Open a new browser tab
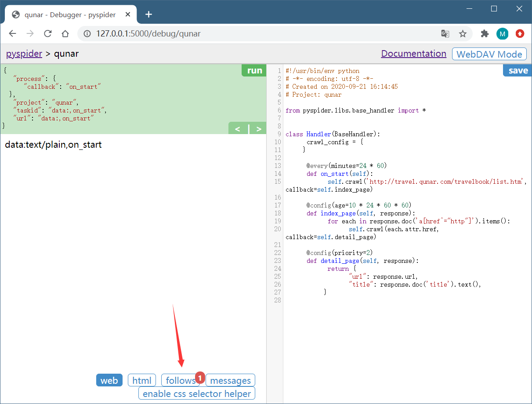Viewport: 532px width, 404px height. click(148, 15)
